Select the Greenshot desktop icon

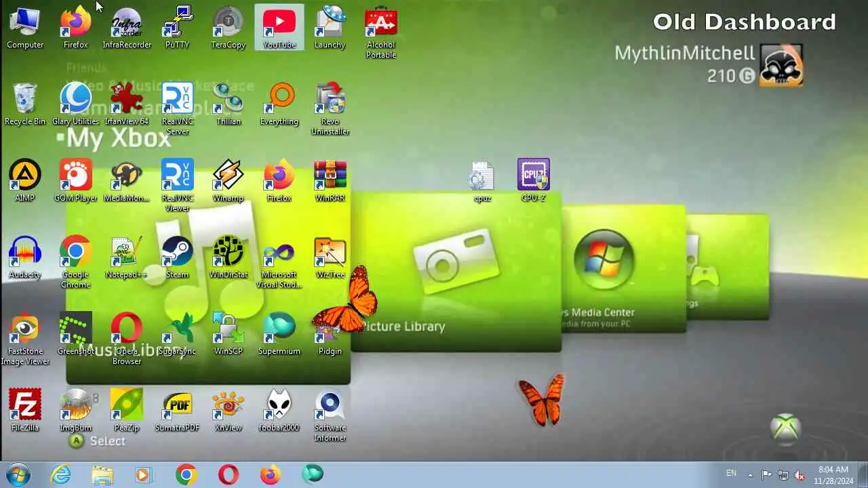tap(76, 334)
